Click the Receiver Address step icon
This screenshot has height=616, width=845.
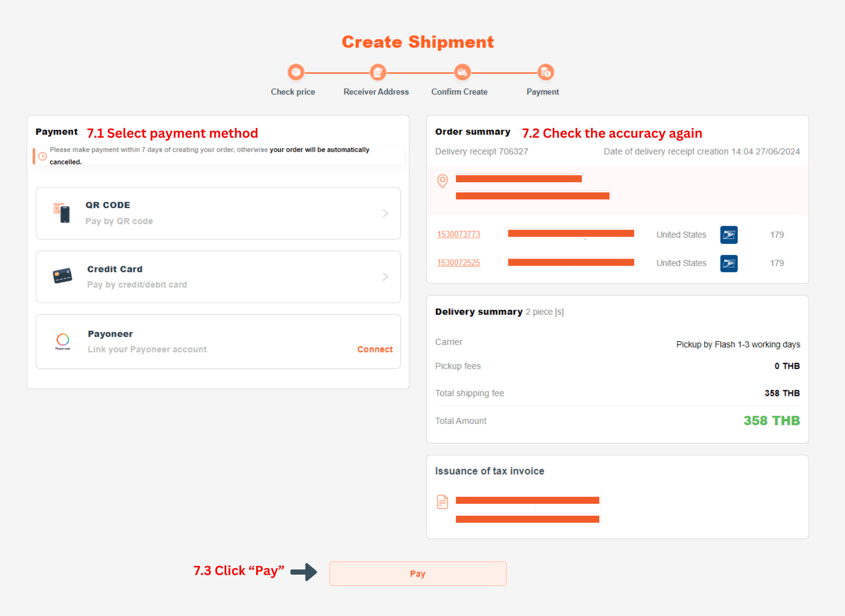coord(378,72)
